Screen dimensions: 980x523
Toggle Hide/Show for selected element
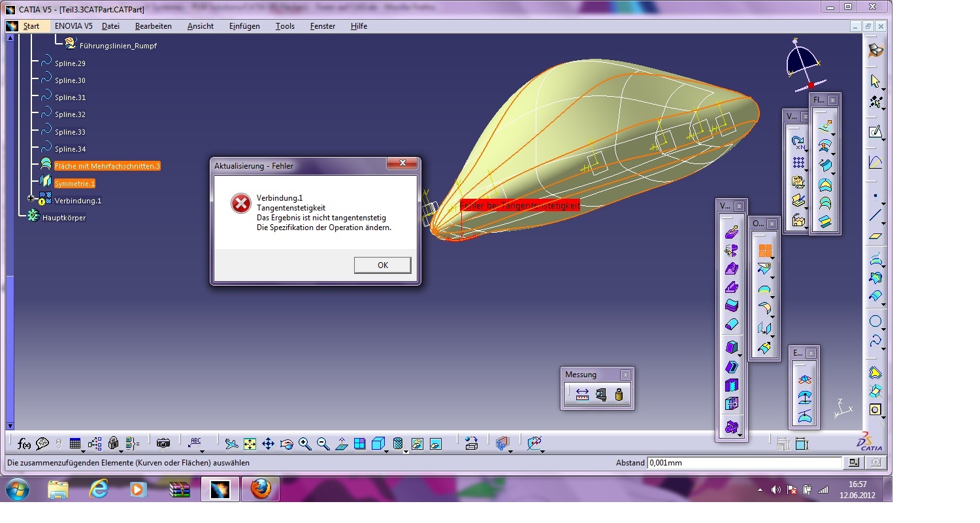(x=417, y=444)
